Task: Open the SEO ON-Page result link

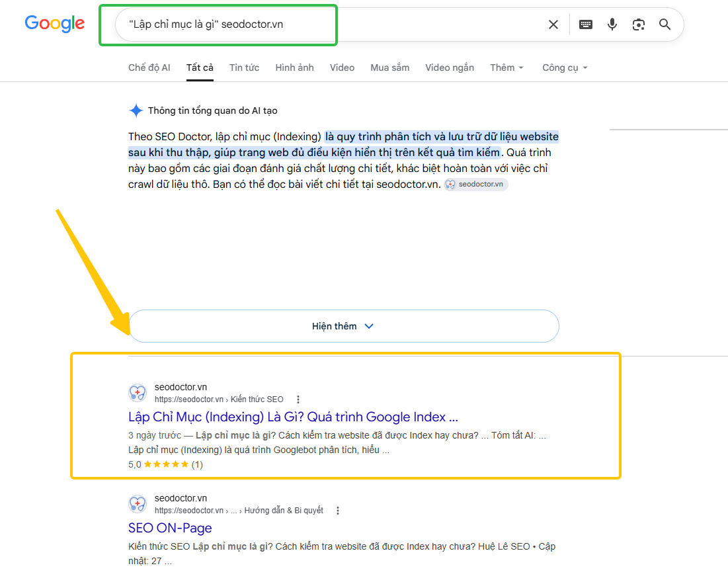Action: click(170, 528)
